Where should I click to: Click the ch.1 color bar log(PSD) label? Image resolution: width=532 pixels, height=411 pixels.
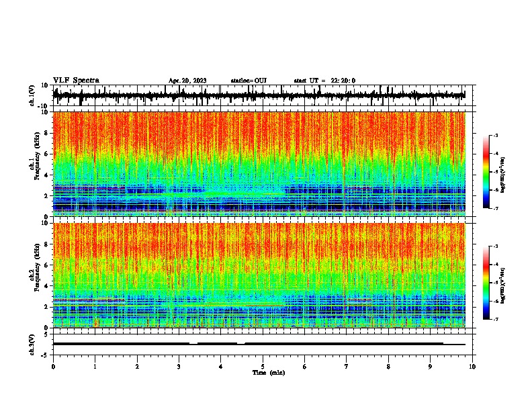click(x=503, y=175)
